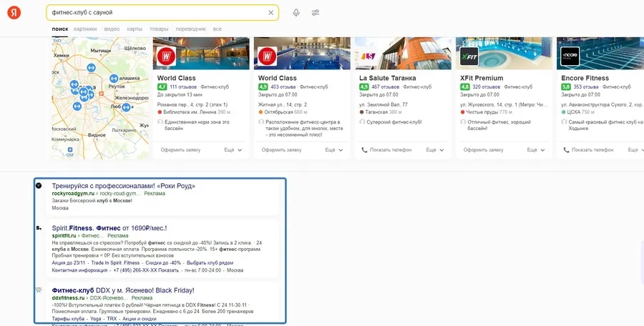Click 'Оформить заявку' on XFit Premium card

484,150
